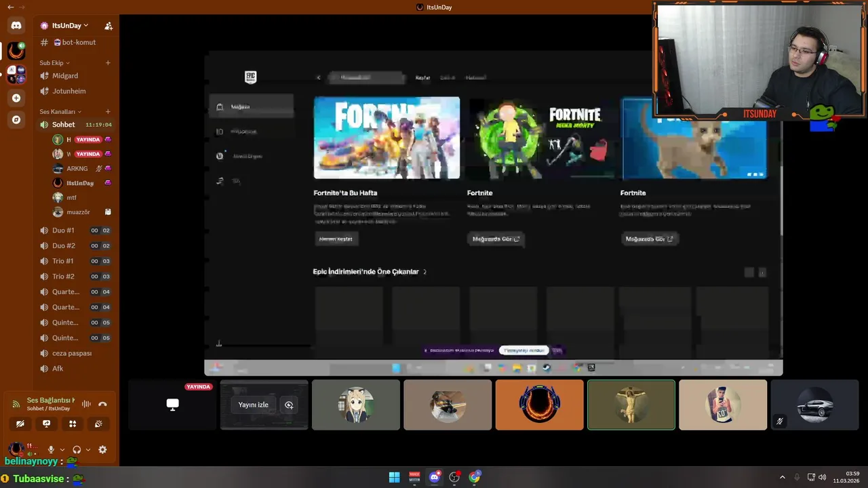Select the anime girl participant tile
This screenshot has height=488, width=868.
pos(356,405)
